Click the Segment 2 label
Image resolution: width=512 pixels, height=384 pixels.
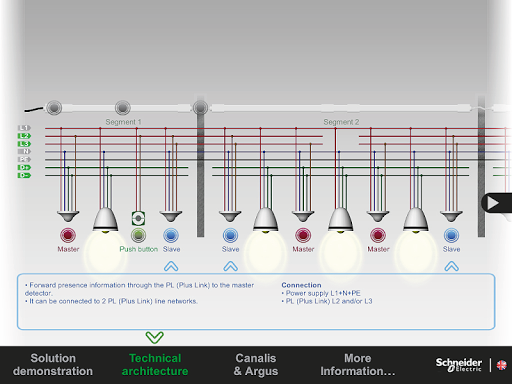coord(341,122)
